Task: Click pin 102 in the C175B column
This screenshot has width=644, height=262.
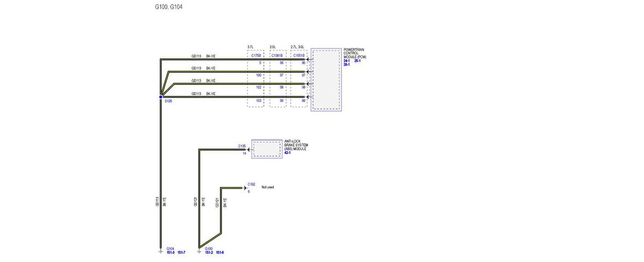Action: coord(258,87)
